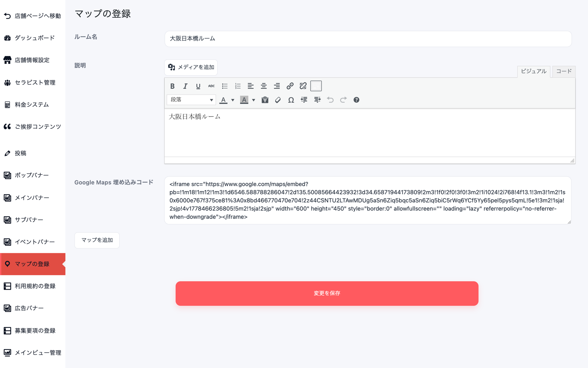The height and width of the screenshot is (368, 588).
Task: Apply the background color A button
Action: tap(244, 100)
